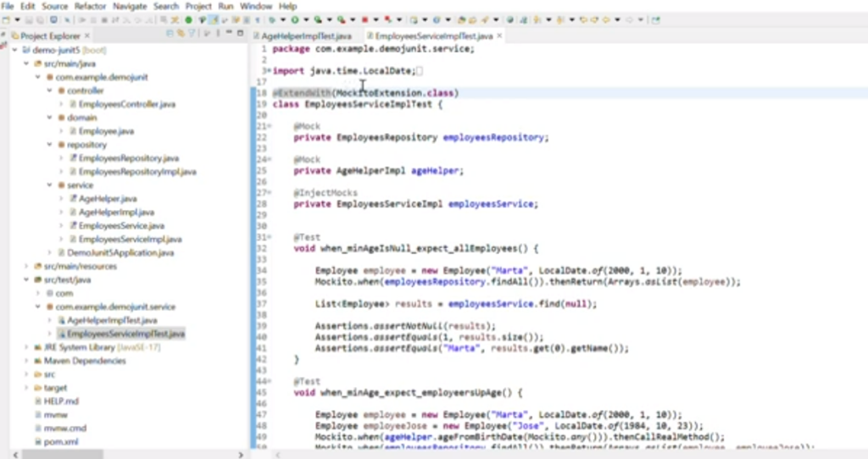Screen dimensions: 868x459
Task: Expand the folded imports at line 3
Action: (x=268, y=71)
